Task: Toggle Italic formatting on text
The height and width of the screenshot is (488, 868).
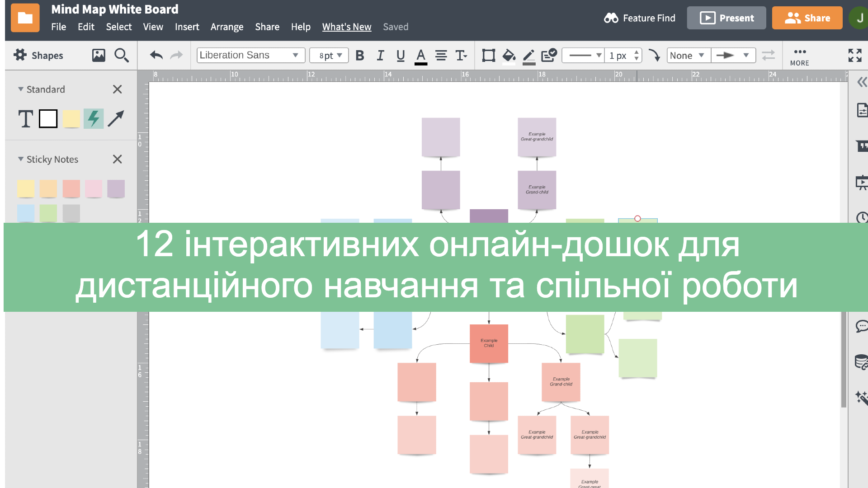Action: (x=379, y=56)
